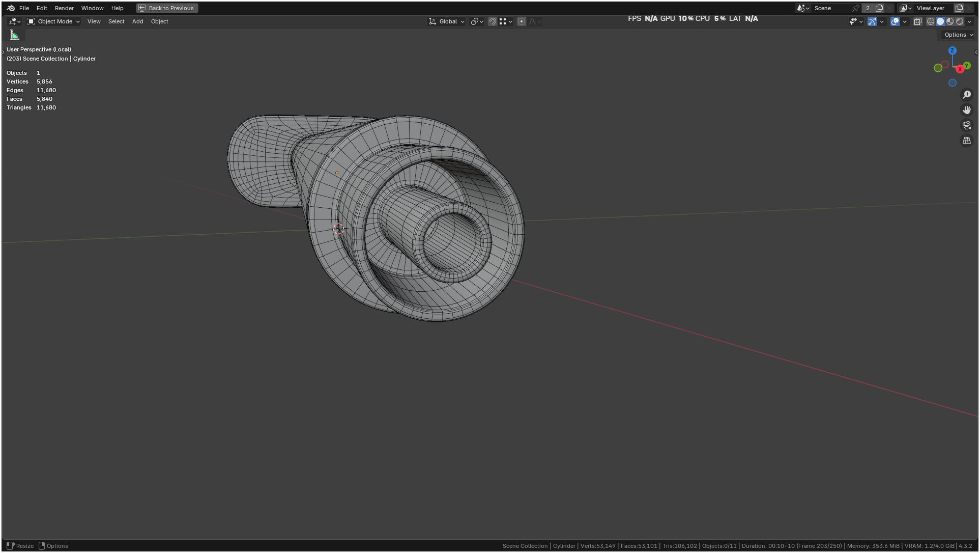This screenshot has width=980, height=553.
Task: Switch to rendered viewport shading
Action: click(959, 21)
